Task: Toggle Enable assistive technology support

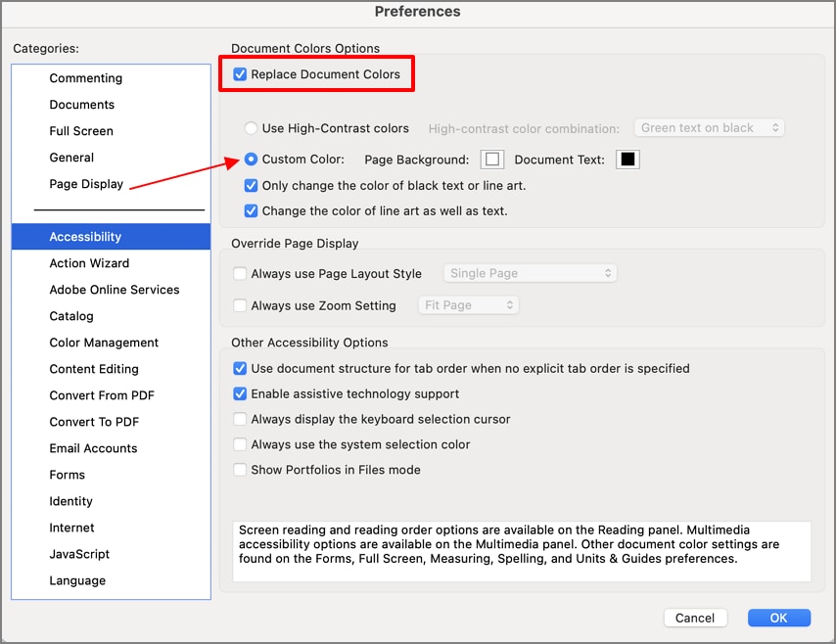Action: coord(240,394)
